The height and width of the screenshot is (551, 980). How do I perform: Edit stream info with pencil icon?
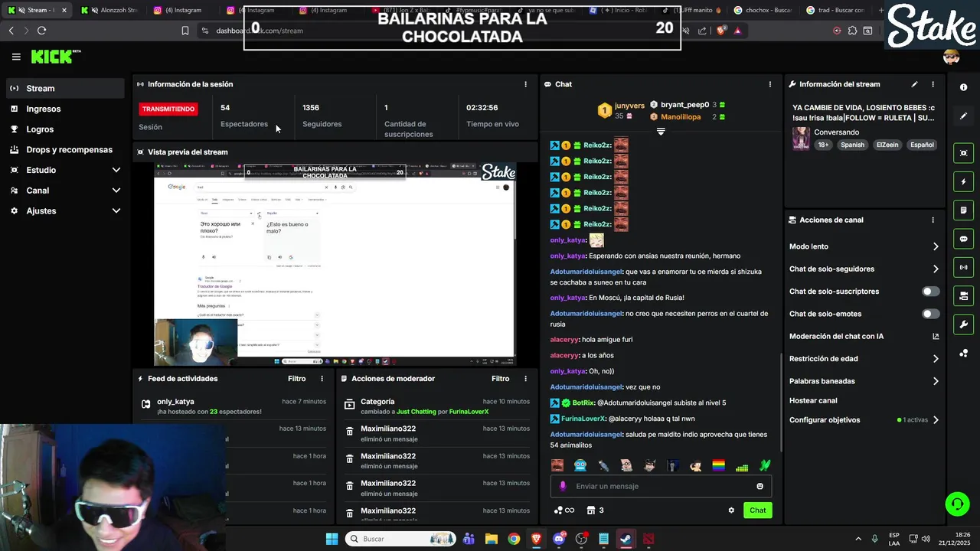(914, 84)
